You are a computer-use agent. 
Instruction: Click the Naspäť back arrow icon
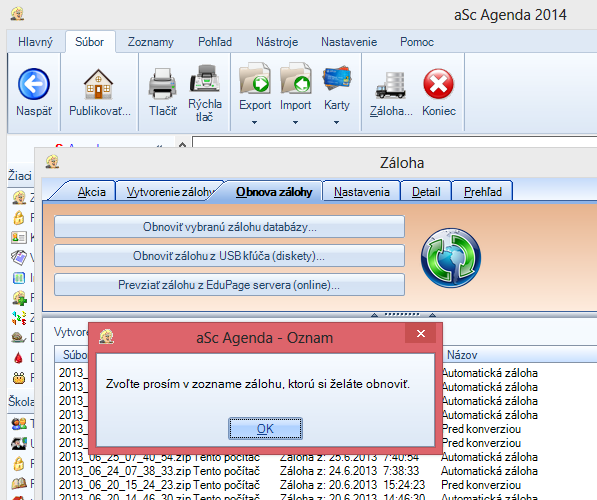(34, 84)
